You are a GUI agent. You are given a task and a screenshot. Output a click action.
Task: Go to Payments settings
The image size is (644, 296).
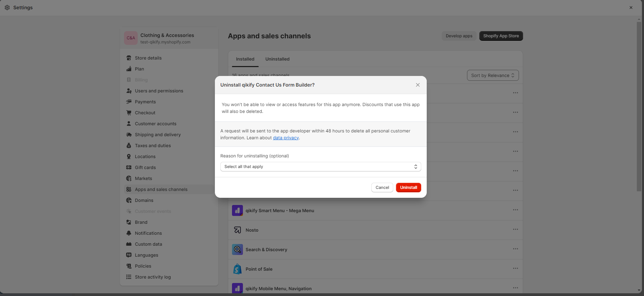(169, 102)
